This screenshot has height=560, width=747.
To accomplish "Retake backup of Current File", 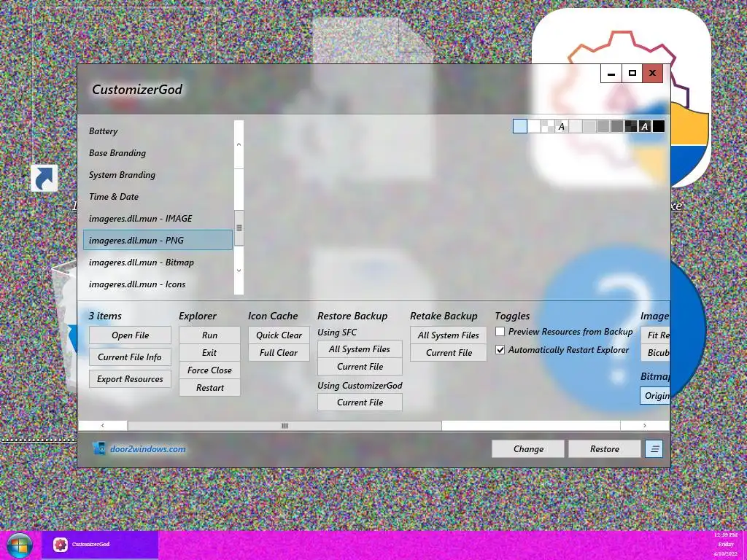I will 449,353.
